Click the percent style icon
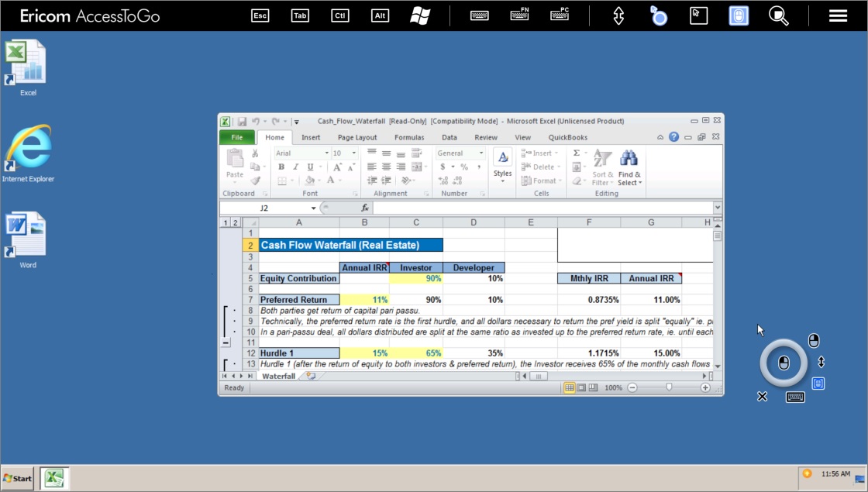This screenshot has height=492, width=868. coord(464,167)
